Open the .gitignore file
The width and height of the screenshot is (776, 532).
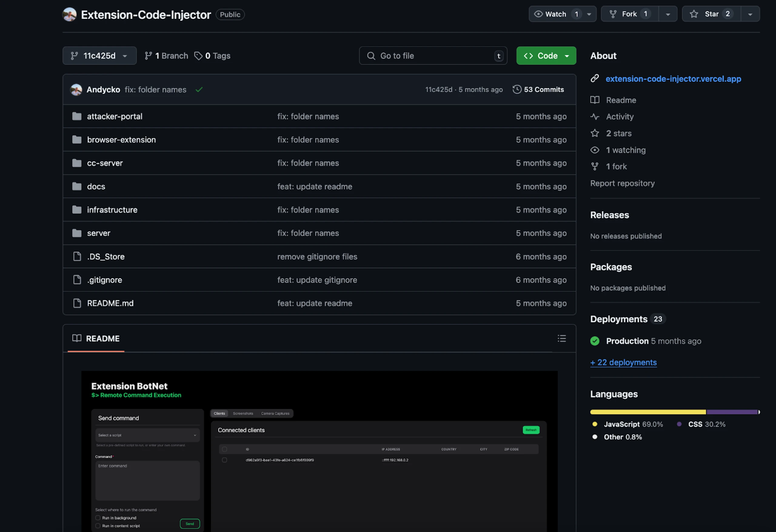tap(105, 280)
